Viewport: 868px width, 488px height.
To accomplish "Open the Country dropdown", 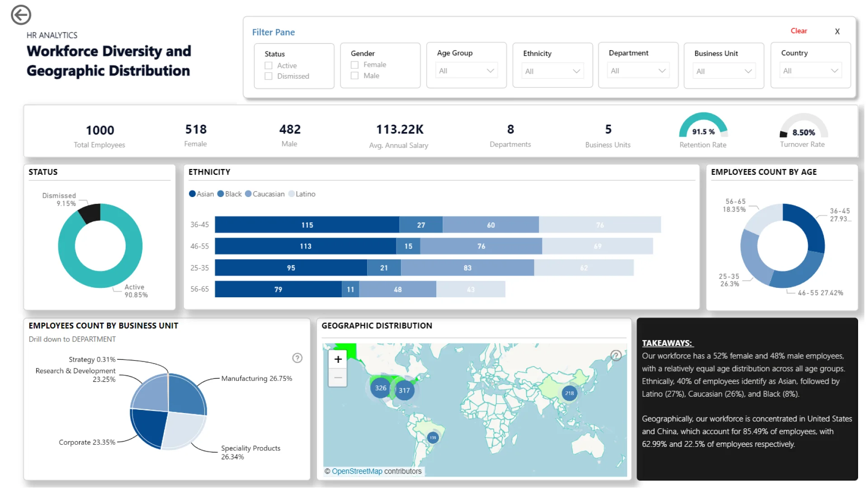I will [x=811, y=71].
